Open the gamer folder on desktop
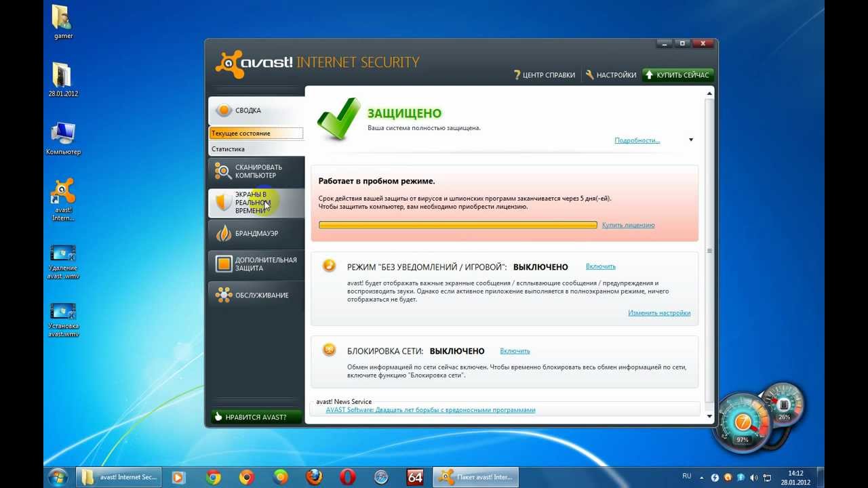The image size is (868, 488). click(63, 22)
